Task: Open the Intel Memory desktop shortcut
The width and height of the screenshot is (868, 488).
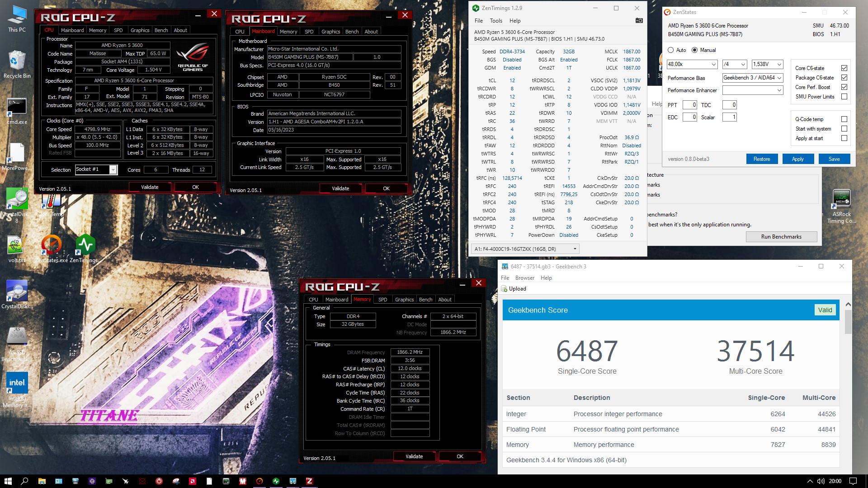Action: pos(17,390)
